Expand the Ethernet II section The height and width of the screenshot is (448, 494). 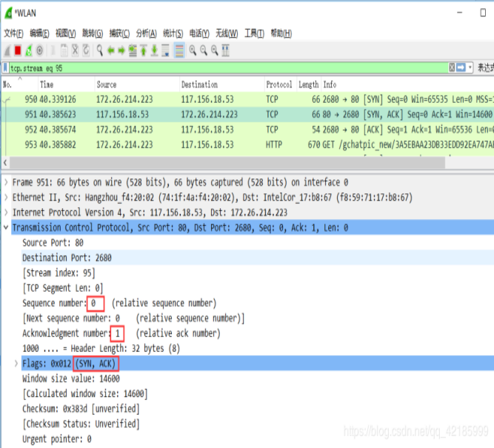(x=6, y=197)
